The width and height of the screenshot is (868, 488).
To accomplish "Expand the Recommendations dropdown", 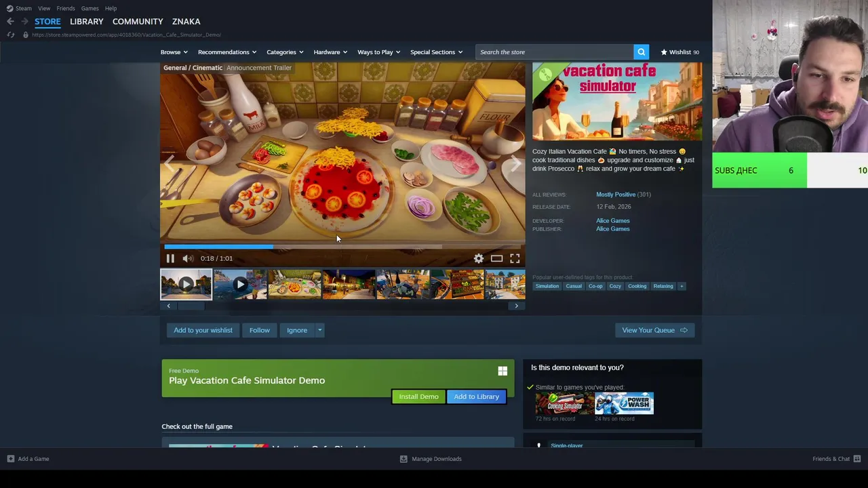I will (227, 52).
